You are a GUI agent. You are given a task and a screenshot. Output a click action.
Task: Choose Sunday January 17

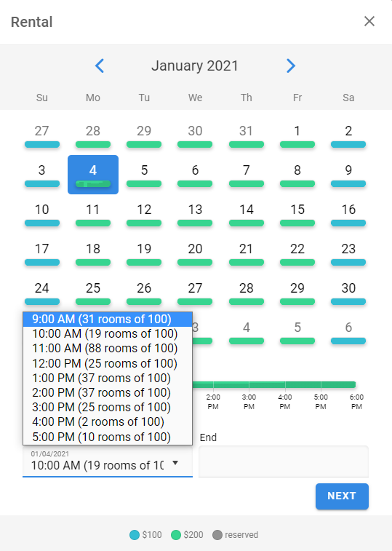coord(41,253)
